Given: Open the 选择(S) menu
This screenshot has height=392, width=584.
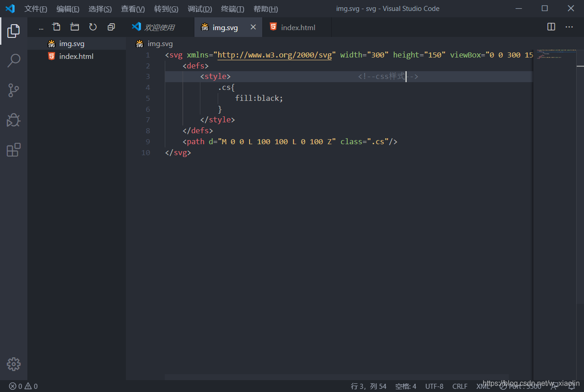Looking at the screenshot, I should (x=100, y=9).
